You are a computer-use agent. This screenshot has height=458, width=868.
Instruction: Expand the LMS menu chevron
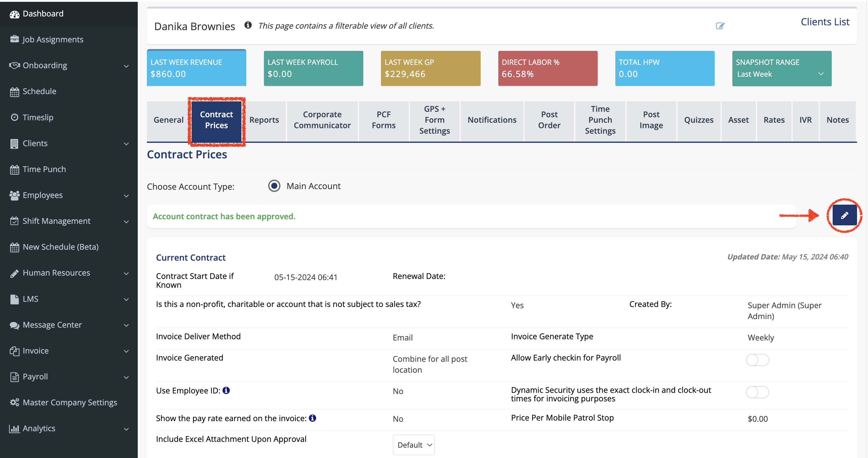tap(126, 299)
